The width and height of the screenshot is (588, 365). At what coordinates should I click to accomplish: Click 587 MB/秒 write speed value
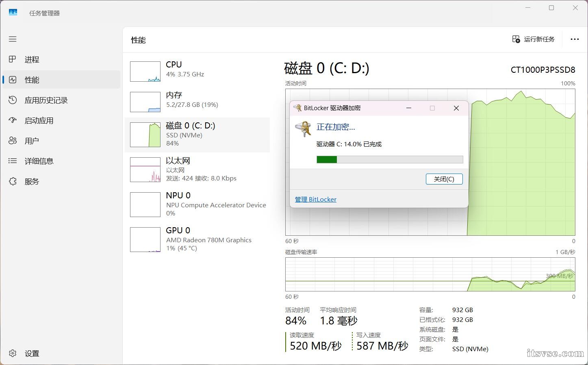[x=382, y=346]
